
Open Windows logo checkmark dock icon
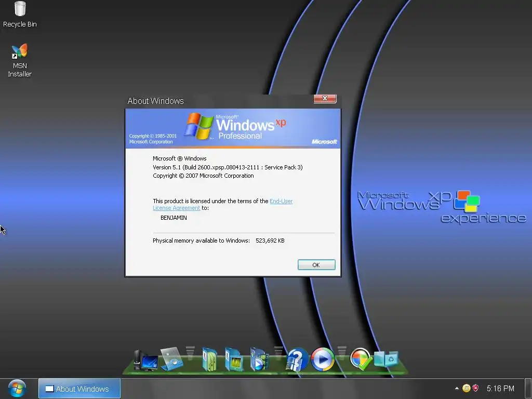pos(361,358)
